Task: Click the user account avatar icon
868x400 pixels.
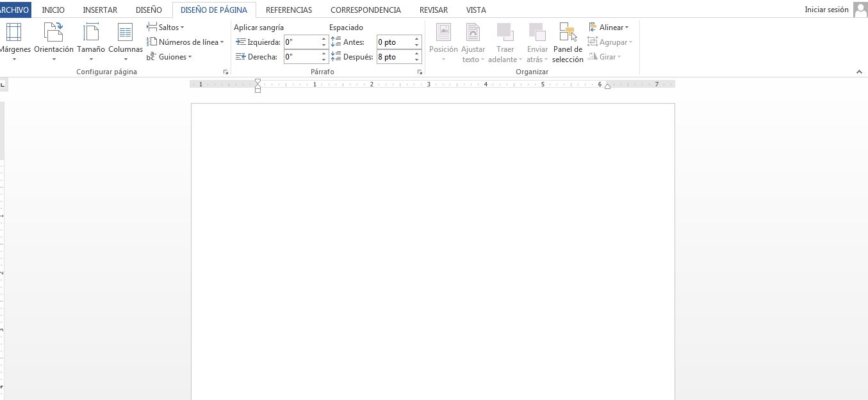Action: pos(860,10)
